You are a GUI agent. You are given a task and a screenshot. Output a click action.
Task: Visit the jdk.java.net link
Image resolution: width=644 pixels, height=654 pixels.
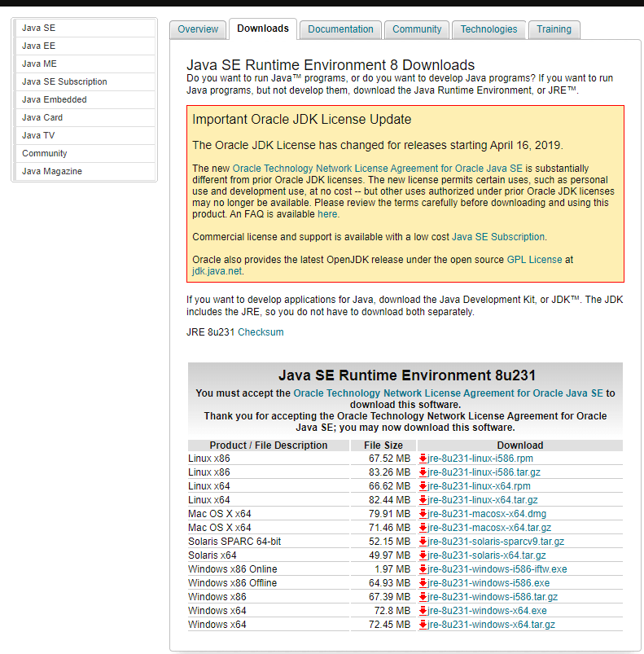[217, 271]
